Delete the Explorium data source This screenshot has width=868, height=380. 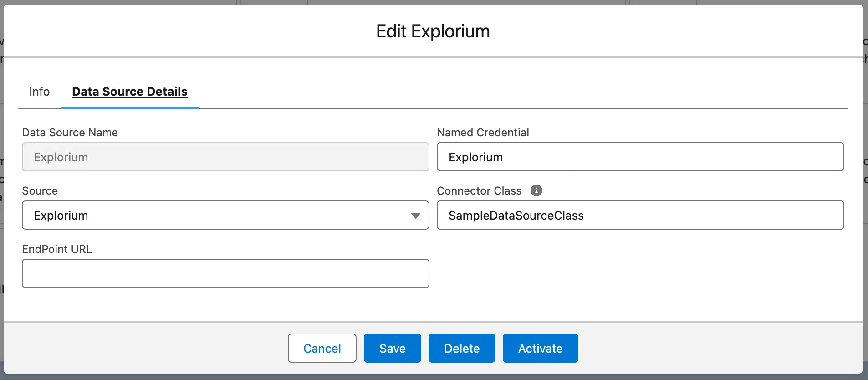462,348
